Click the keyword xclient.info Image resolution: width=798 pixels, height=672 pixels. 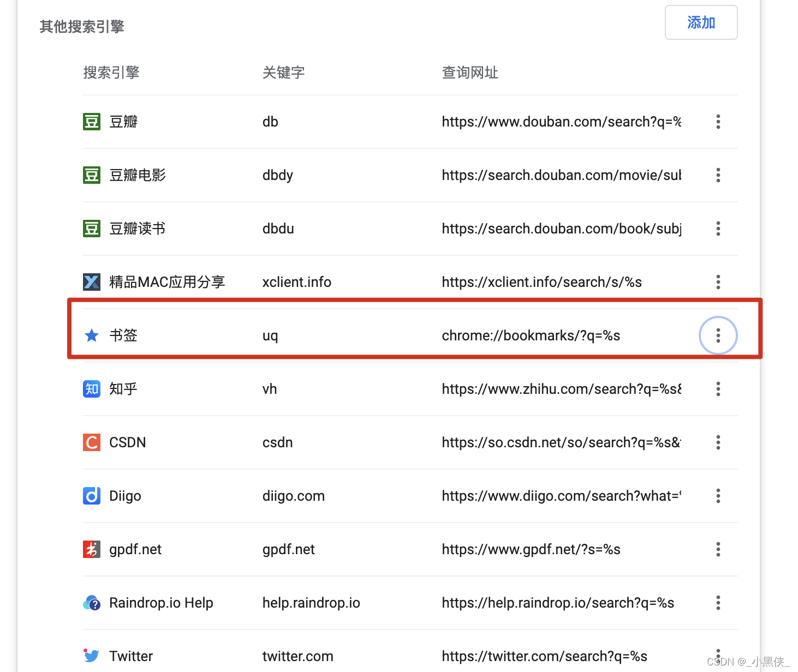[297, 282]
